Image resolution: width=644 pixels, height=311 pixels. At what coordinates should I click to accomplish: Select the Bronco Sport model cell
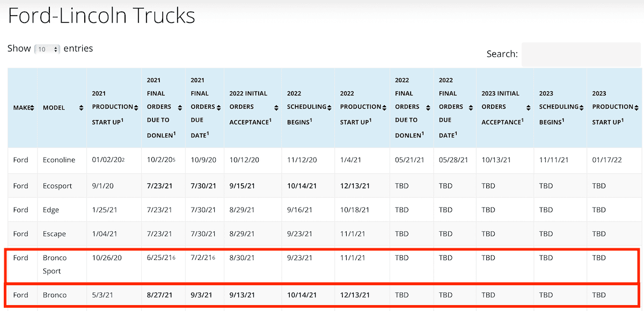55,264
